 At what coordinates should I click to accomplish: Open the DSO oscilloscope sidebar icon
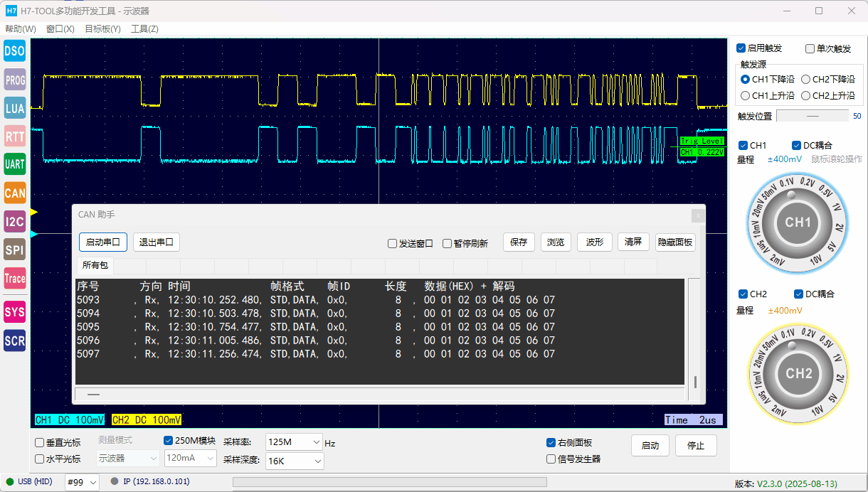[15, 50]
